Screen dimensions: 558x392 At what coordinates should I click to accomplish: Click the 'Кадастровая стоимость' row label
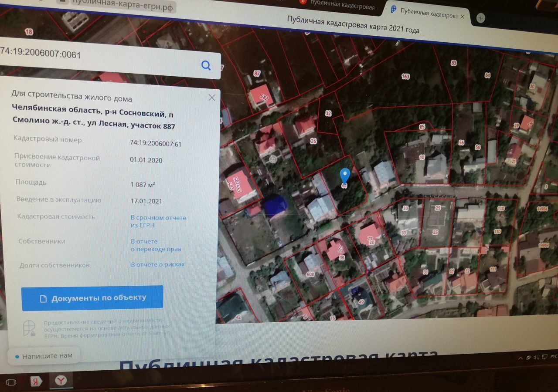(x=56, y=216)
